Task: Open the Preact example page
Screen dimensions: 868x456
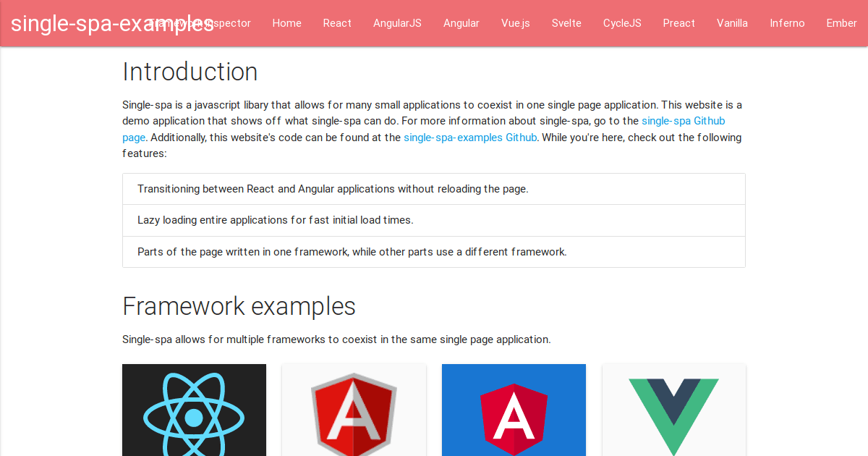Action: pyautogui.click(x=678, y=23)
